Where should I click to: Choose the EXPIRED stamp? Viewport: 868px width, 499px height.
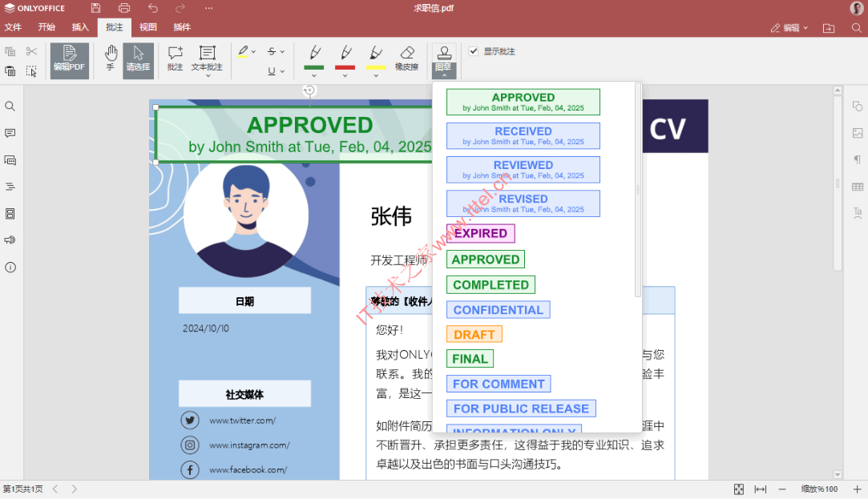[x=481, y=233]
